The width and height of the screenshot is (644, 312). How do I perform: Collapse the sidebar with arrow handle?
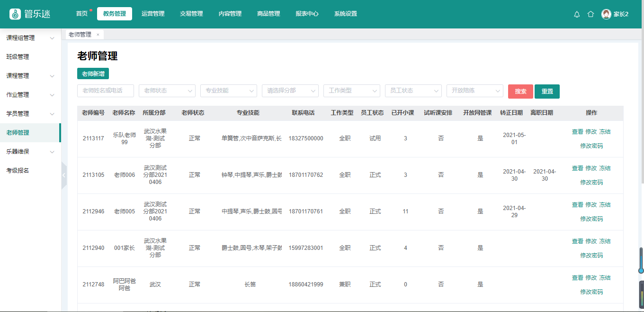click(x=64, y=175)
